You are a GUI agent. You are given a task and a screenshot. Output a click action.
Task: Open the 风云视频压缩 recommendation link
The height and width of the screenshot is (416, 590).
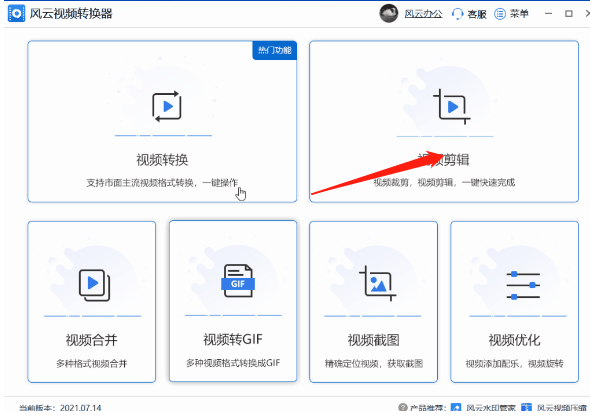561,408
